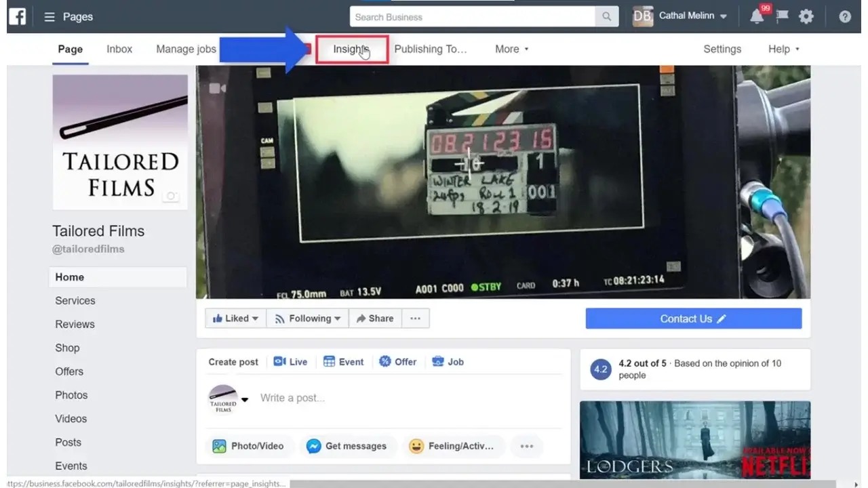Open Posts in the sidebar

click(x=68, y=442)
